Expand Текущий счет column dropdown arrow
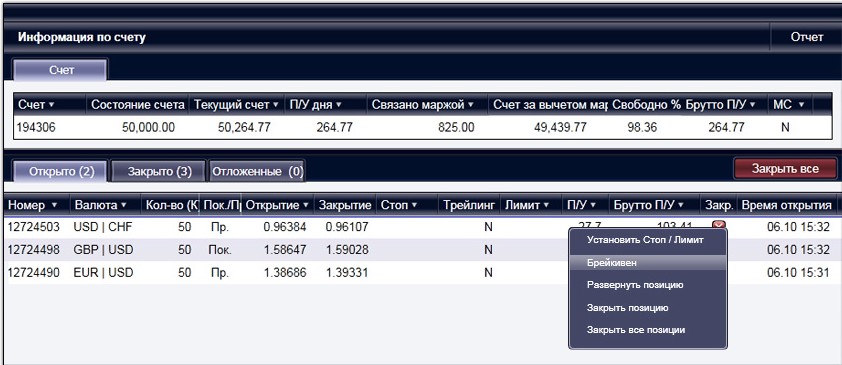 pos(275,105)
